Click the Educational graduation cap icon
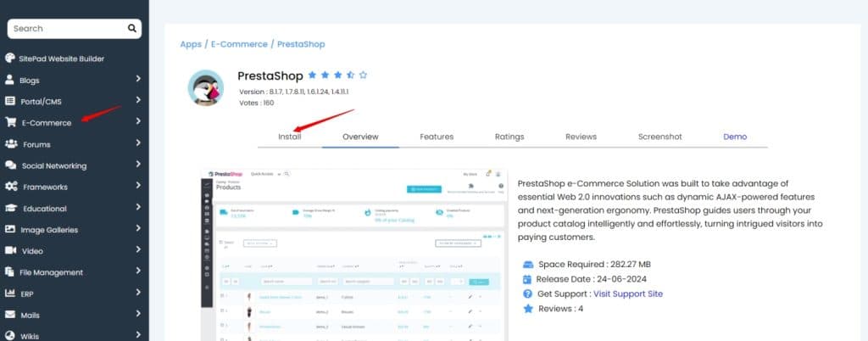This screenshot has width=868, height=341. click(x=11, y=208)
